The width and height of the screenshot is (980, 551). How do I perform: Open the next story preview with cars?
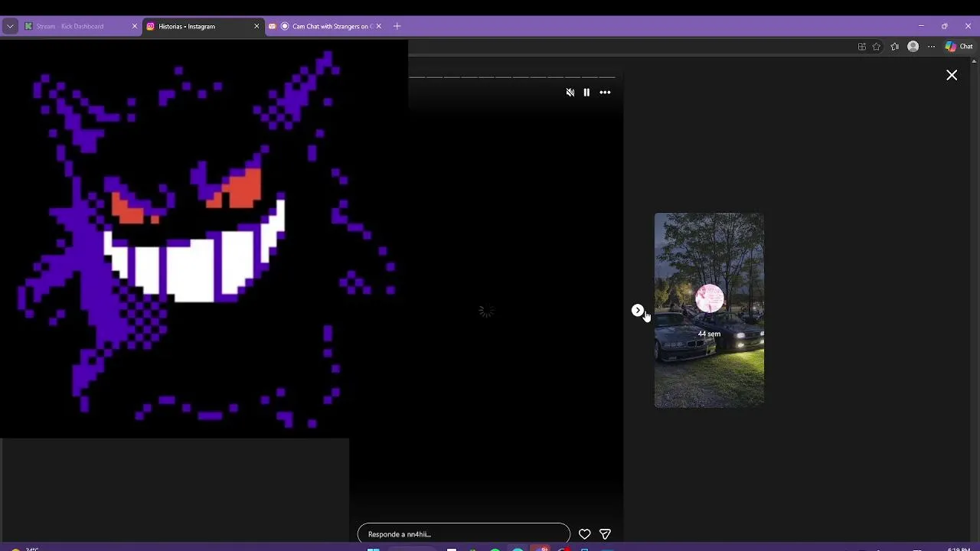[709, 310]
